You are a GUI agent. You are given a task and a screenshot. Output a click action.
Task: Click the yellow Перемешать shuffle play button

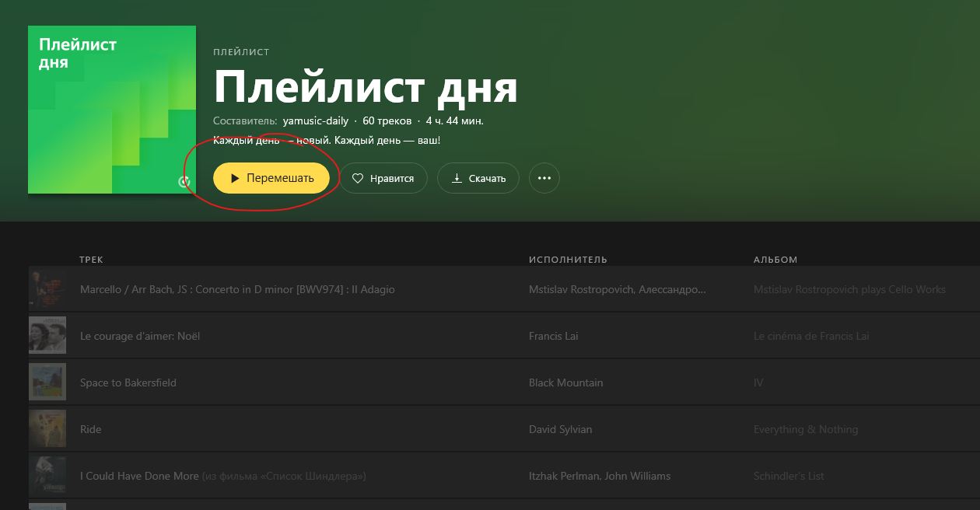pos(271,178)
